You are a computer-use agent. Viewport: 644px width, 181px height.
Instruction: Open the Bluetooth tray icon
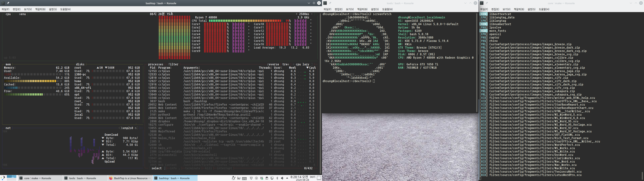coord(277,178)
